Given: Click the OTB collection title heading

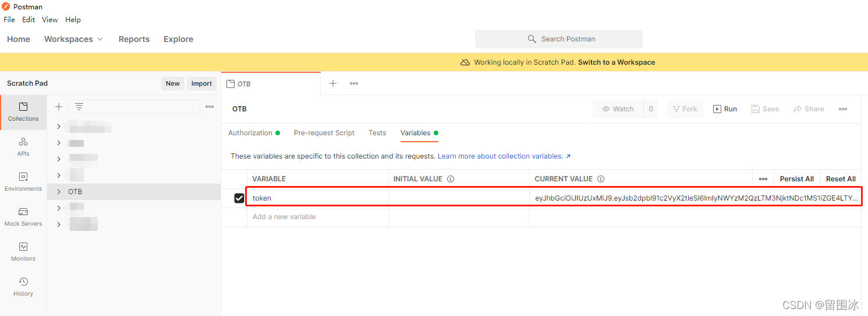Looking at the screenshot, I should (239, 109).
